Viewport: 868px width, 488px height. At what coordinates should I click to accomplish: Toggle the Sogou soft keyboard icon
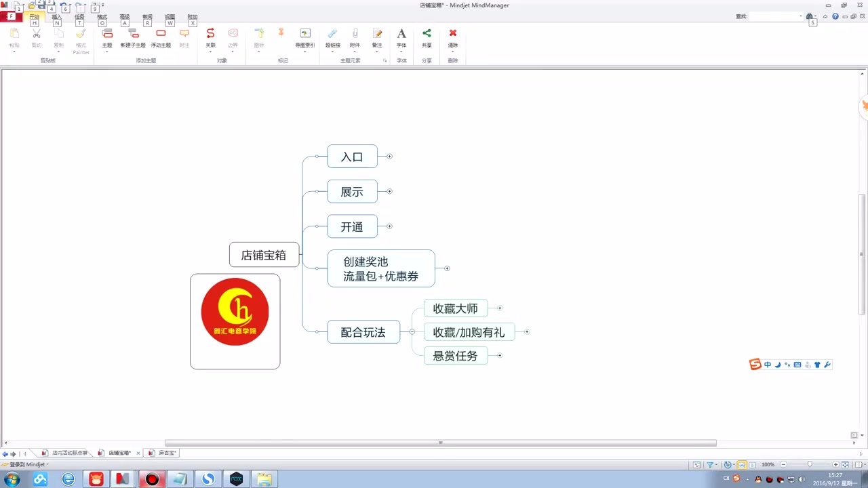click(797, 365)
